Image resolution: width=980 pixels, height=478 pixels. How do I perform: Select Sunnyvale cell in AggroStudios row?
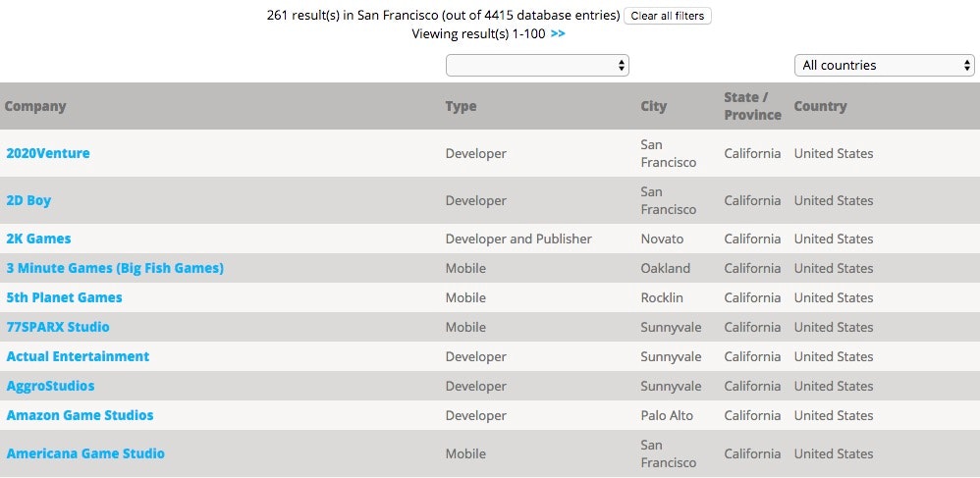(x=672, y=386)
